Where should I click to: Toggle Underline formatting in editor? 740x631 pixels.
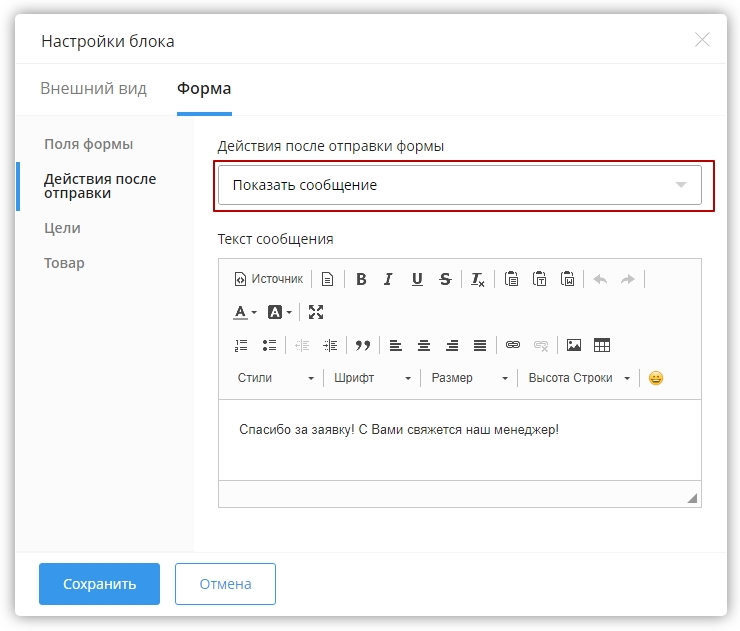tap(417, 280)
